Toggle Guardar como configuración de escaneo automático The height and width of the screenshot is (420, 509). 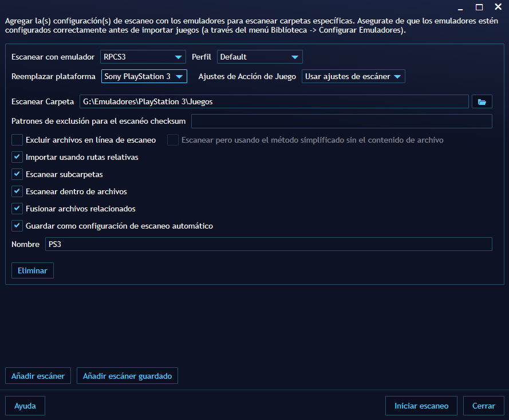[x=17, y=226]
